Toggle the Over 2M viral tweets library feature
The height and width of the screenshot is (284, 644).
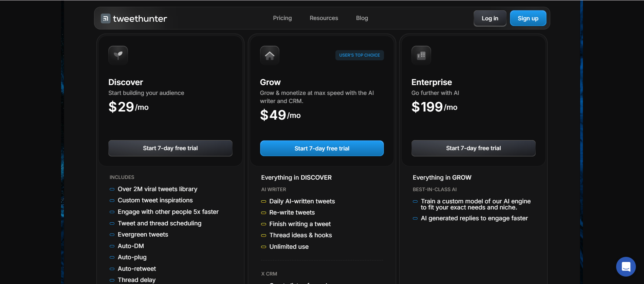112,189
